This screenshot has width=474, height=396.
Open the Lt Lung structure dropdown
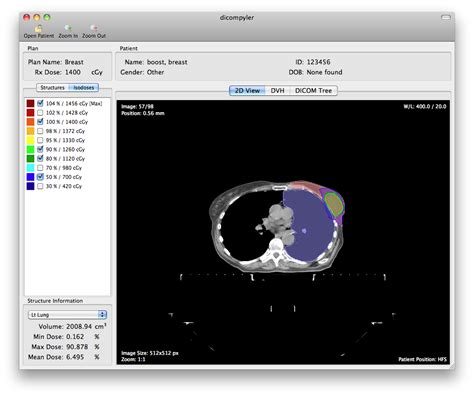[67, 315]
